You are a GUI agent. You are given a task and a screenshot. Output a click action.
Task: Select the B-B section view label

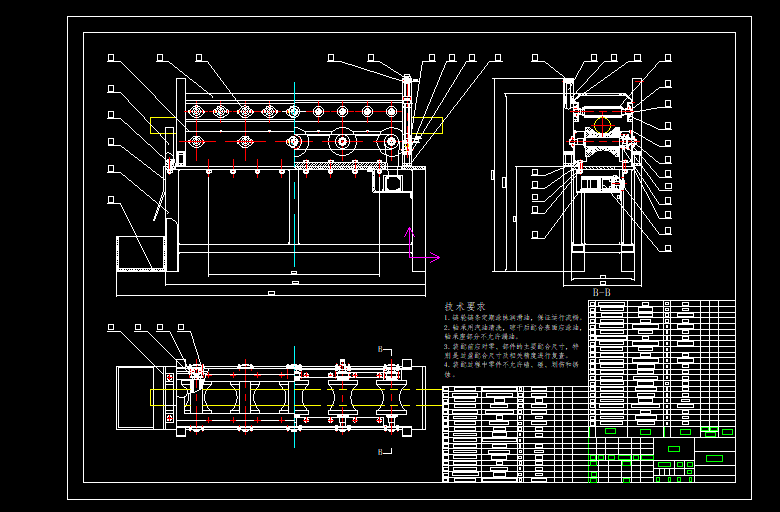pyautogui.click(x=601, y=293)
